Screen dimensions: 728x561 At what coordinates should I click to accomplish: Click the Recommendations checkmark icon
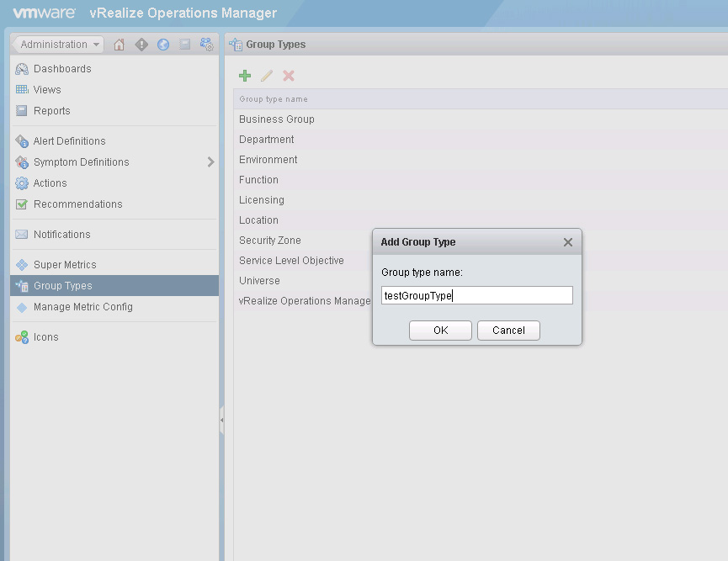click(21, 204)
